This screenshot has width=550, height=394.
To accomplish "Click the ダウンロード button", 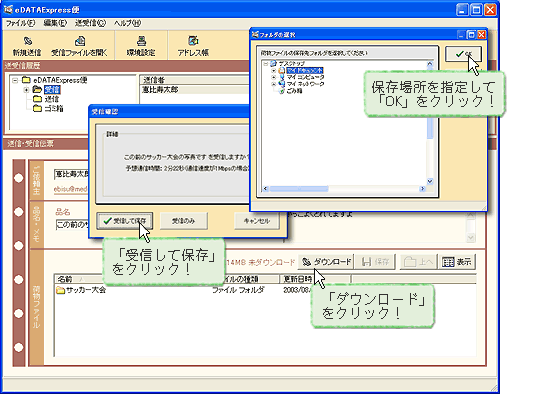I will coord(326,262).
